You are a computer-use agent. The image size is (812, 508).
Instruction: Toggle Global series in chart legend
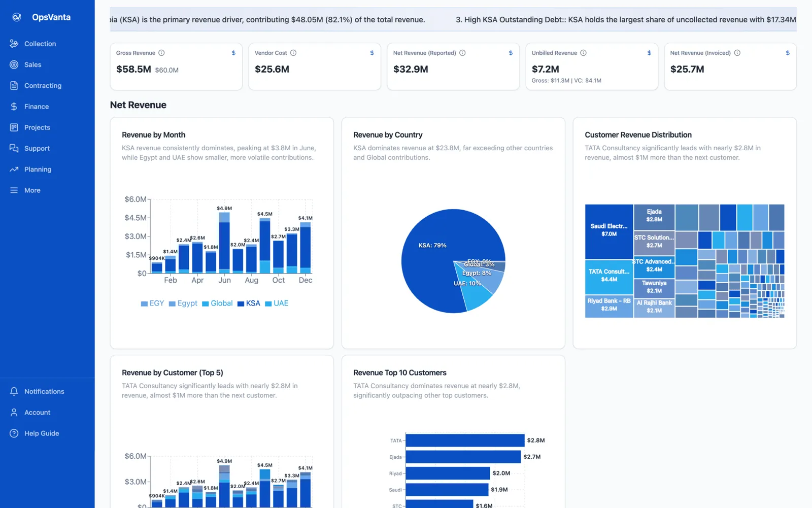[217, 303]
